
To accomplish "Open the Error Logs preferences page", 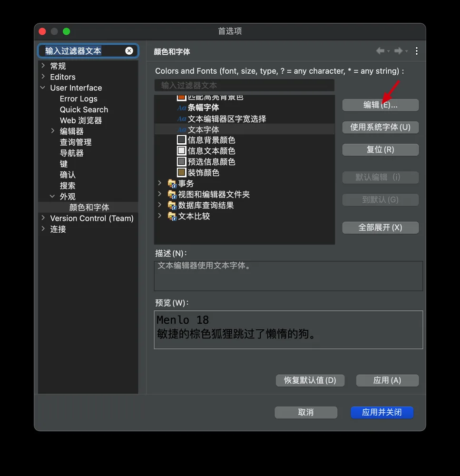I will pyautogui.click(x=78, y=99).
